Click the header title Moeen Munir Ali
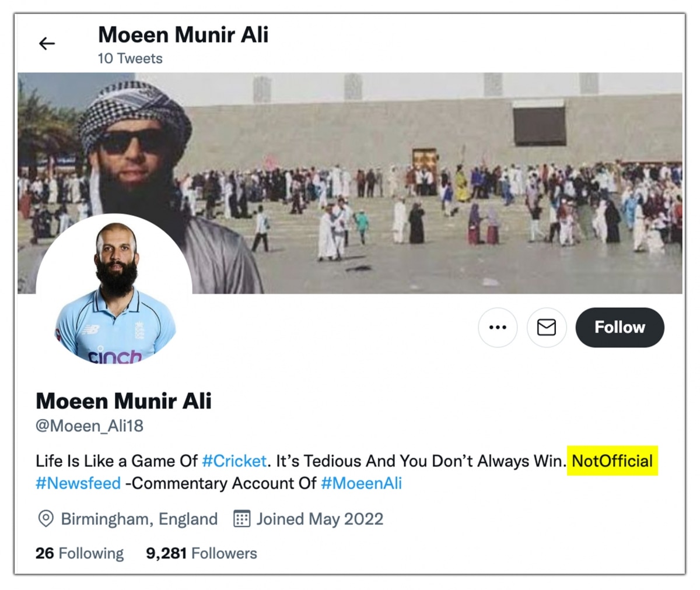The image size is (700, 590). point(183,35)
